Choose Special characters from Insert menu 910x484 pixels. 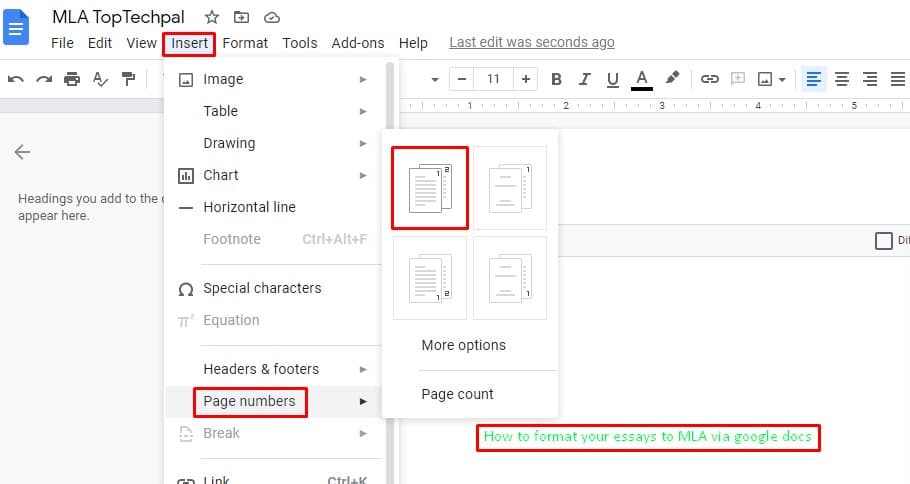pos(273,288)
